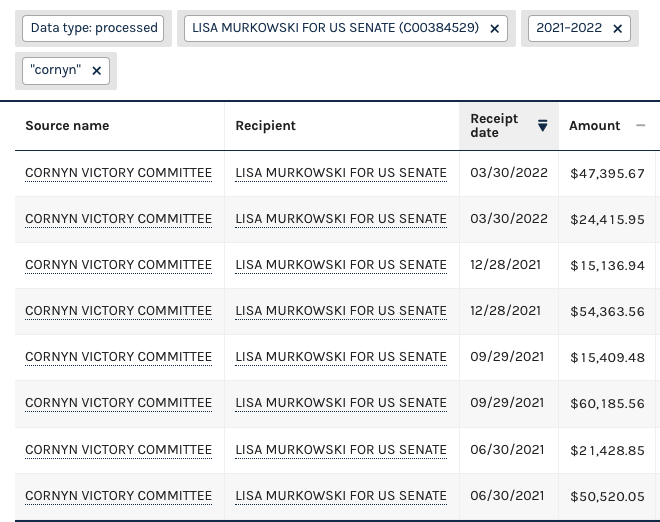This screenshot has height=522, width=660.
Task: Sort by Receipt date arrow icon
Action: pos(543,125)
